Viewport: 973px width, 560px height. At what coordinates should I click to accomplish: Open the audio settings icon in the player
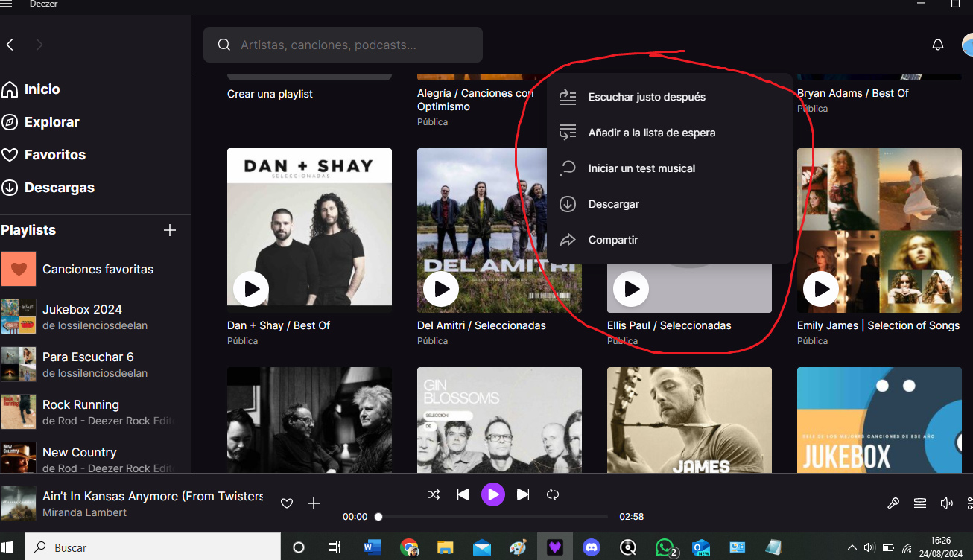pos(969,503)
